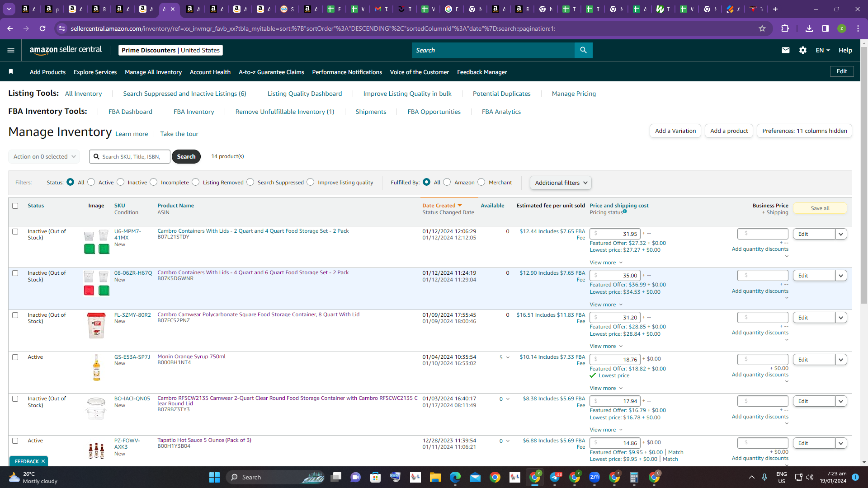
Task: Expand available quantity chevron for Monin Orange Syrup
Action: (x=508, y=357)
